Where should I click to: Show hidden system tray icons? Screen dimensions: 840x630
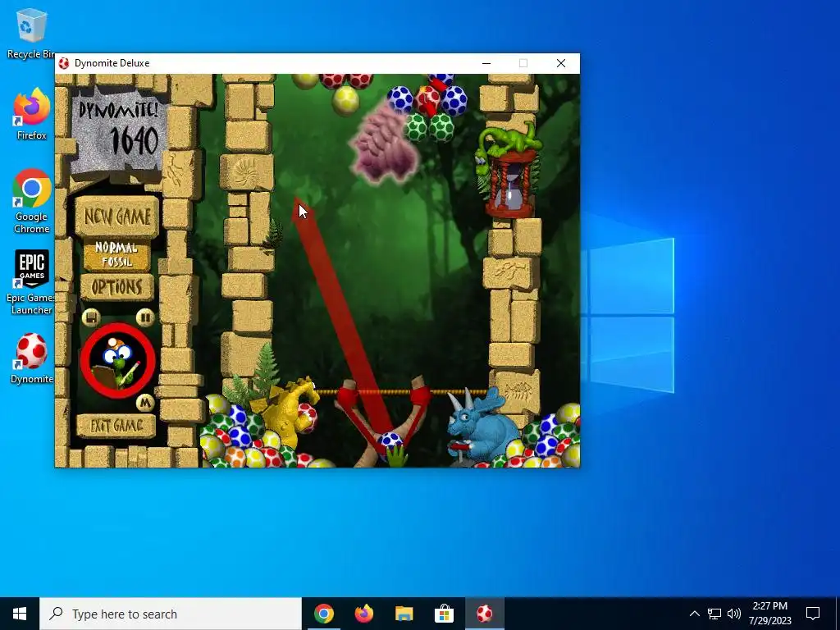click(694, 614)
